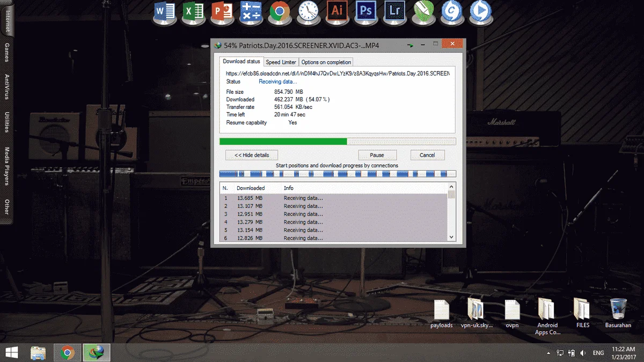Open the green CorelDRAW pen icon
The image size is (644, 362).
[x=423, y=11]
